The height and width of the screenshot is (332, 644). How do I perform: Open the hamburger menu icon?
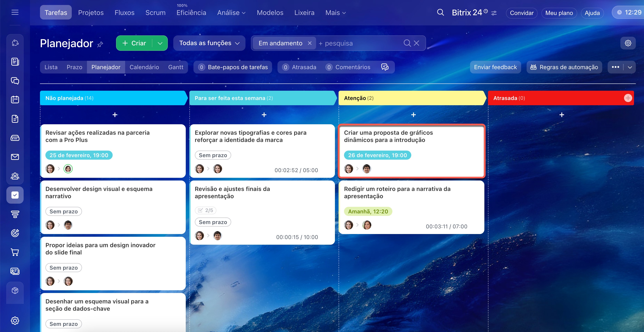(x=15, y=12)
